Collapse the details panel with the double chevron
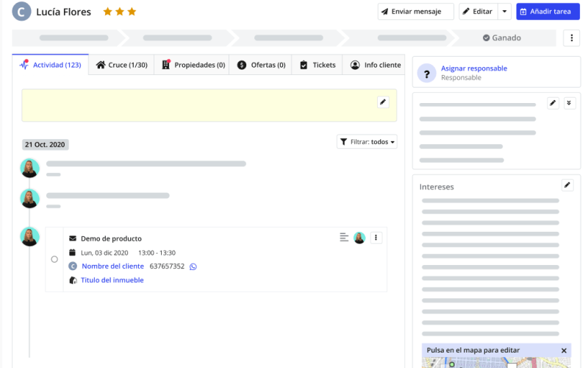Screen dimensions: 588x368 (570, 103)
